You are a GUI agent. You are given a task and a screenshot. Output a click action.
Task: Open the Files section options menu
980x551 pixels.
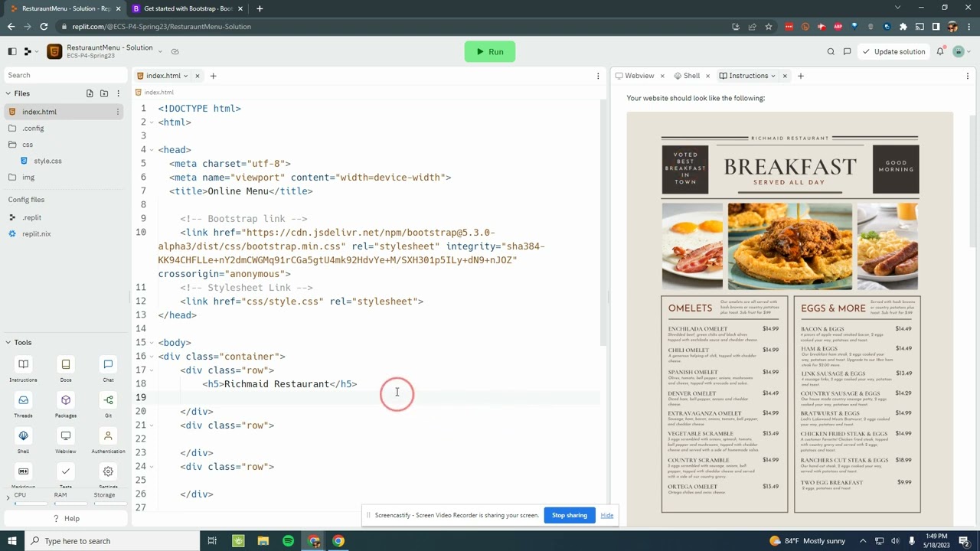click(x=118, y=93)
